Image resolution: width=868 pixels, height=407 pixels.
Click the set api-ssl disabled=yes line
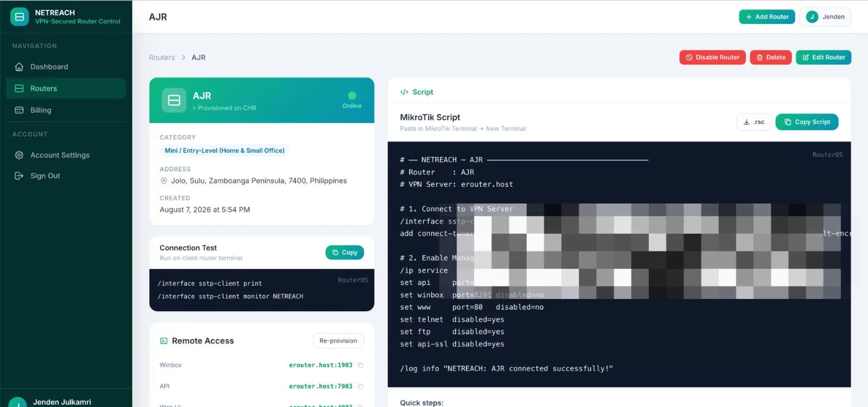tap(452, 344)
